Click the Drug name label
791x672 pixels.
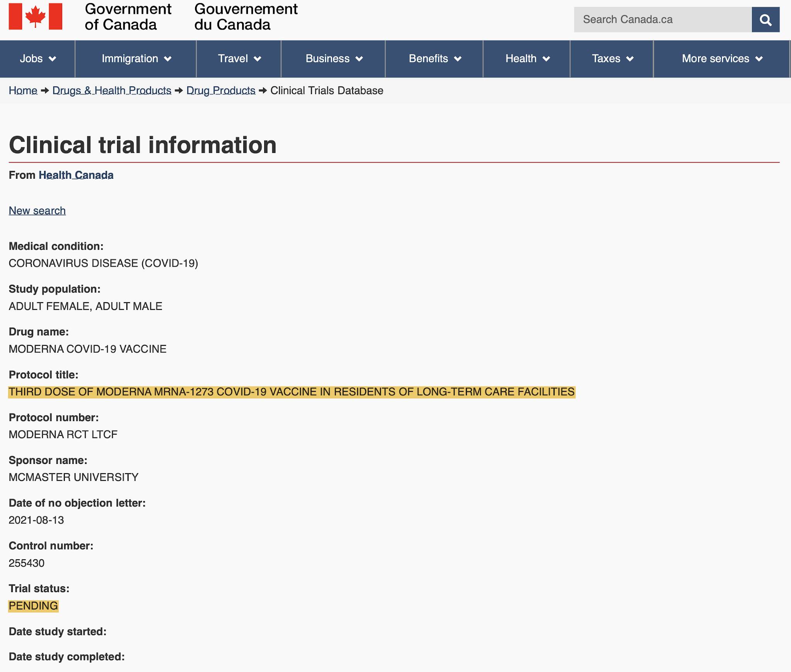click(x=39, y=332)
